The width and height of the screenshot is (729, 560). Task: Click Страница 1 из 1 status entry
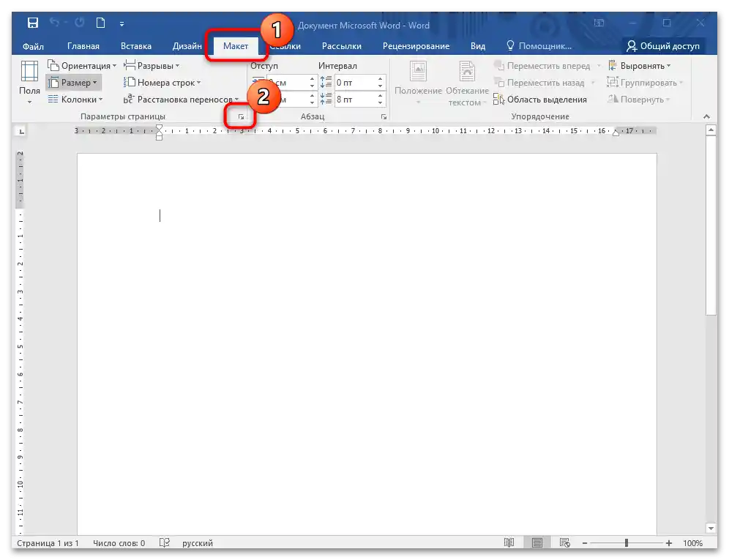click(x=48, y=543)
